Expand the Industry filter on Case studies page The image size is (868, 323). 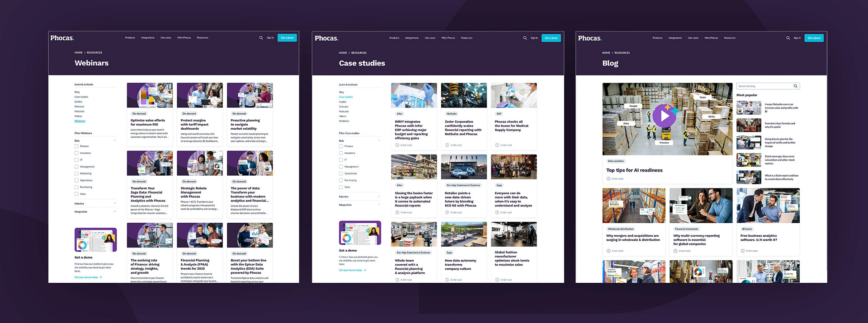379,197
